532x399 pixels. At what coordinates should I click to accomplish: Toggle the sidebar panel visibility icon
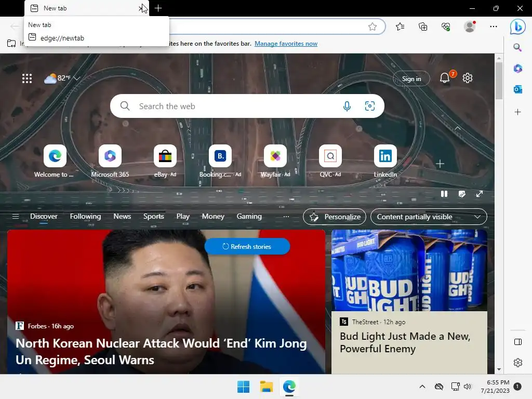click(x=518, y=342)
